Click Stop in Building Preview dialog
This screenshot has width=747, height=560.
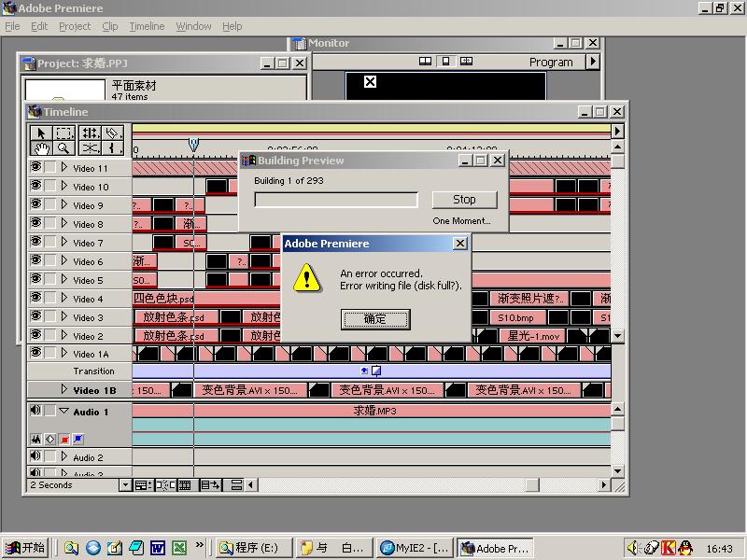[x=464, y=200]
